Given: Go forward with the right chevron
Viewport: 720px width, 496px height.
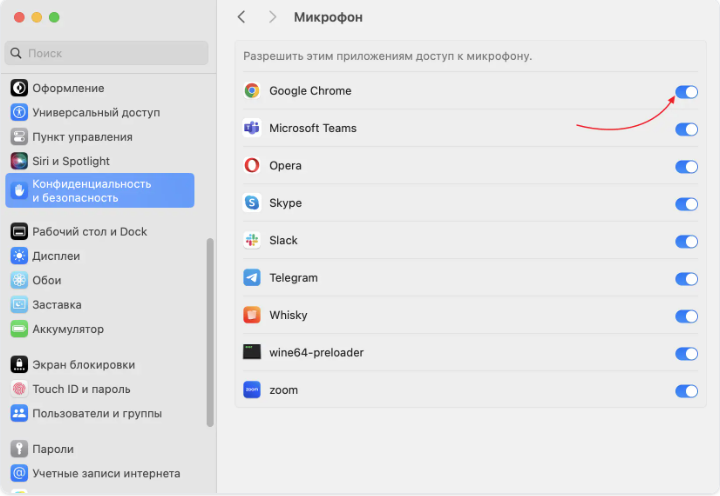Looking at the screenshot, I should pyautogui.click(x=272, y=17).
